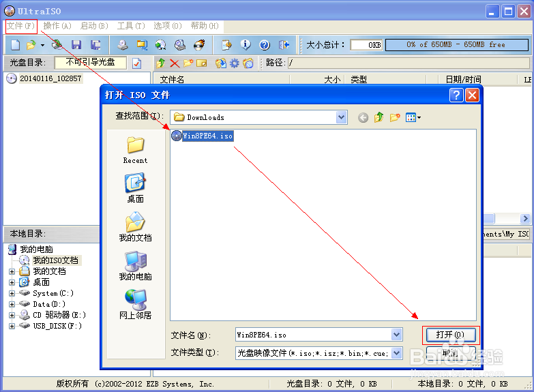Select the Win8PE64.iso file in list
Screen dimensions: 534x392
point(203,136)
